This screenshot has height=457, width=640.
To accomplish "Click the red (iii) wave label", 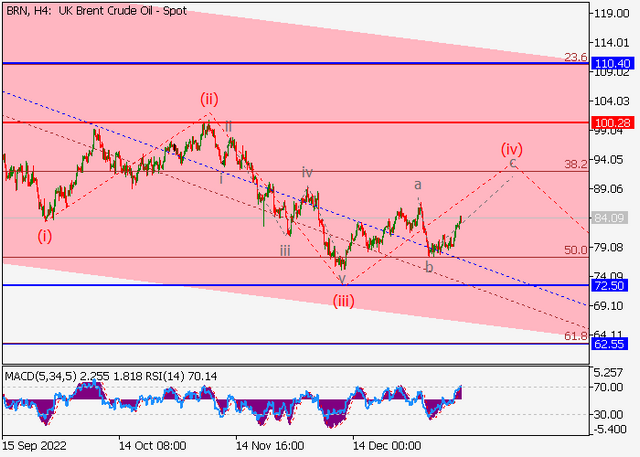I will (x=343, y=302).
